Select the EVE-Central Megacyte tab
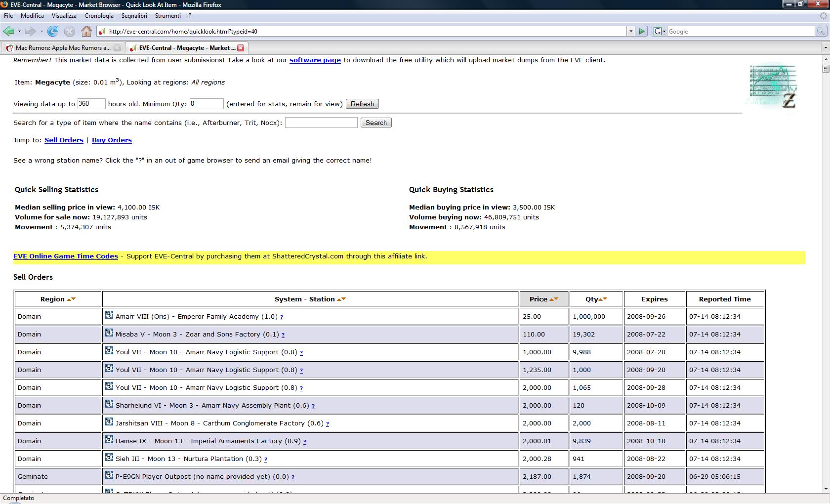The width and height of the screenshot is (830, 504). tap(186, 48)
